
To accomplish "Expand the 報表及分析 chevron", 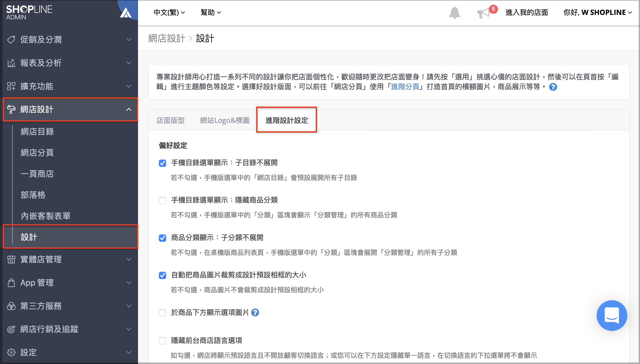I will (129, 63).
